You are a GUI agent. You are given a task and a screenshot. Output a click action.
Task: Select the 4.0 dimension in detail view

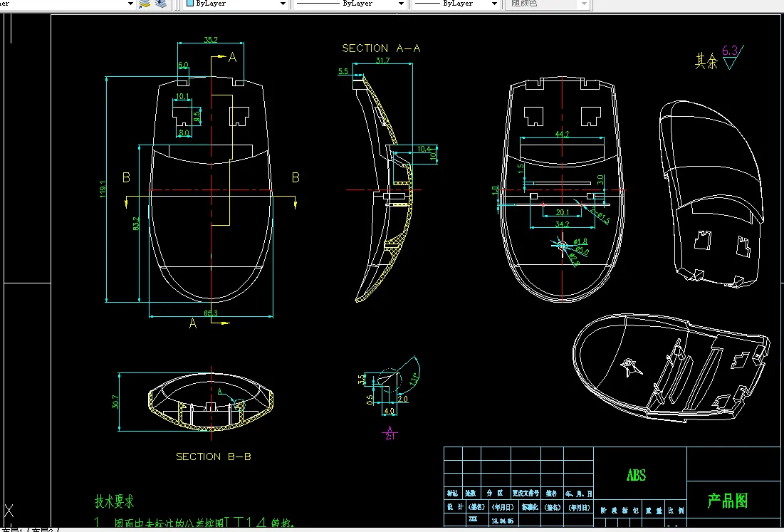(389, 411)
